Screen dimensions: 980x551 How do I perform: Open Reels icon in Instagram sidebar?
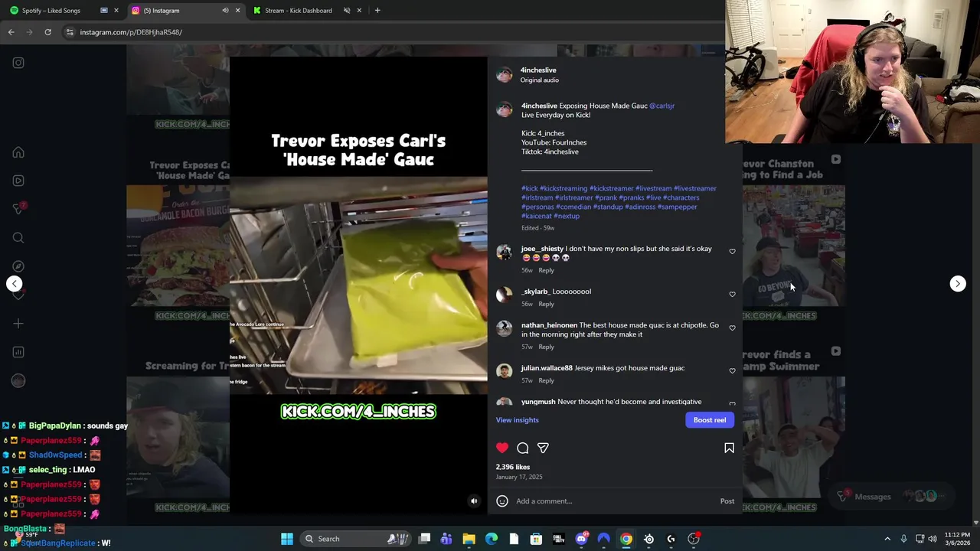tap(18, 181)
